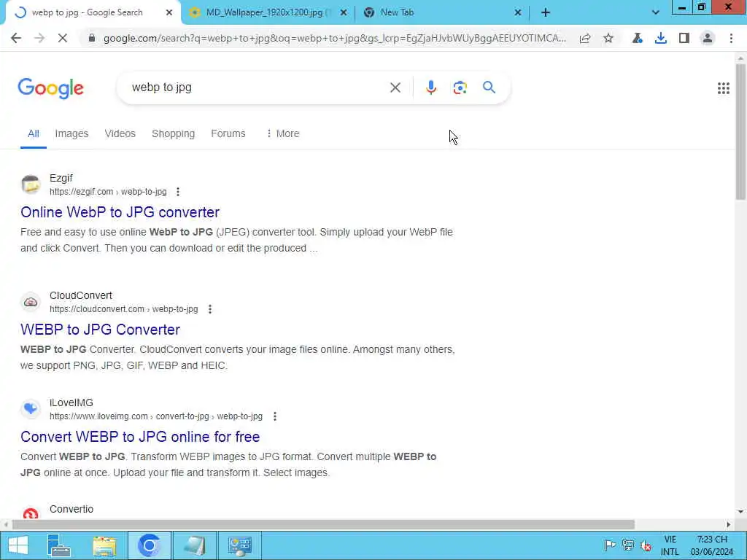Close the MD_Wallpaper image tab
This screenshot has height=560, width=747.
pyautogui.click(x=344, y=13)
